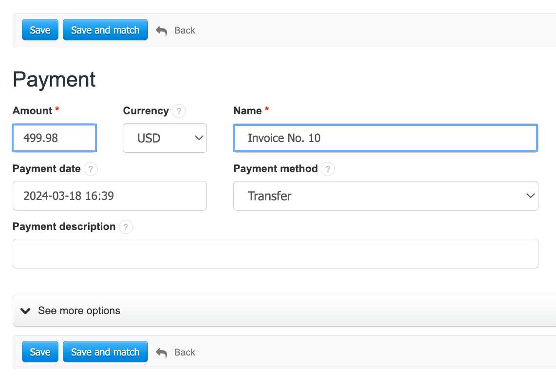The width and height of the screenshot is (556, 392).
Task: Click the empty Payment description field
Action: click(275, 253)
